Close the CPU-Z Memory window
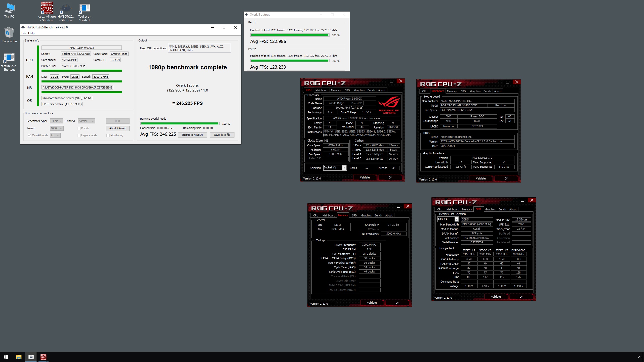644x362 pixels. pos(408,206)
